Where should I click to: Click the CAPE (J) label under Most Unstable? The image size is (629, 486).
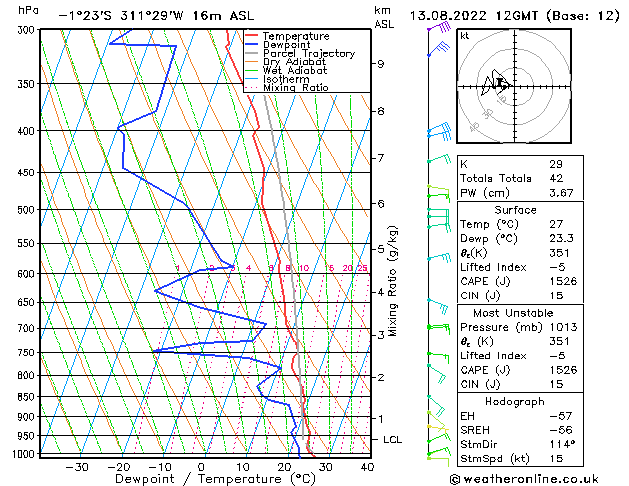coord(485,370)
